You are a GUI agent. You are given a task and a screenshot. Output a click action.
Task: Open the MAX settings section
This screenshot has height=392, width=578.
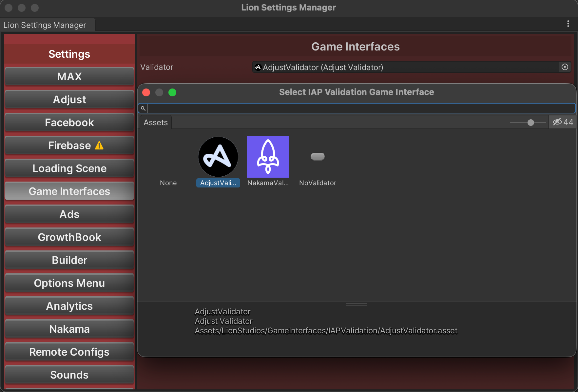coord(69,77)
